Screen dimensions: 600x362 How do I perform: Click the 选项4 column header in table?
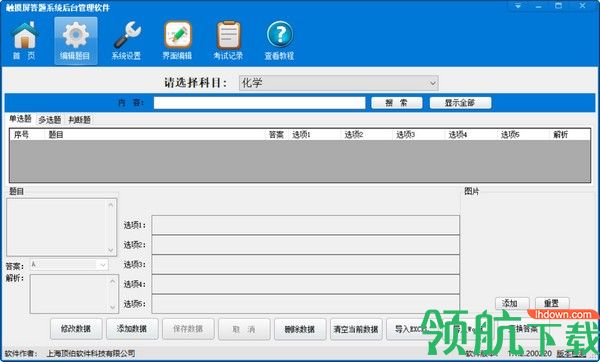(471, 135)
